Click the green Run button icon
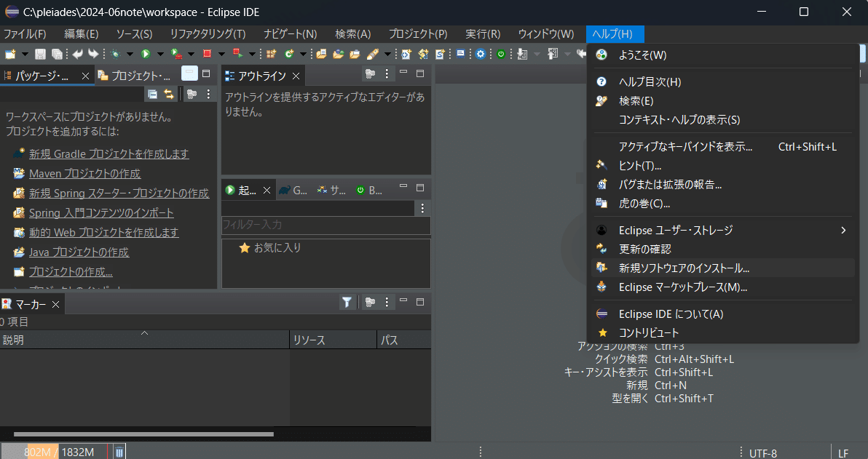The height and width of the screenshot is (459, 868). click(x=146, y=54)
